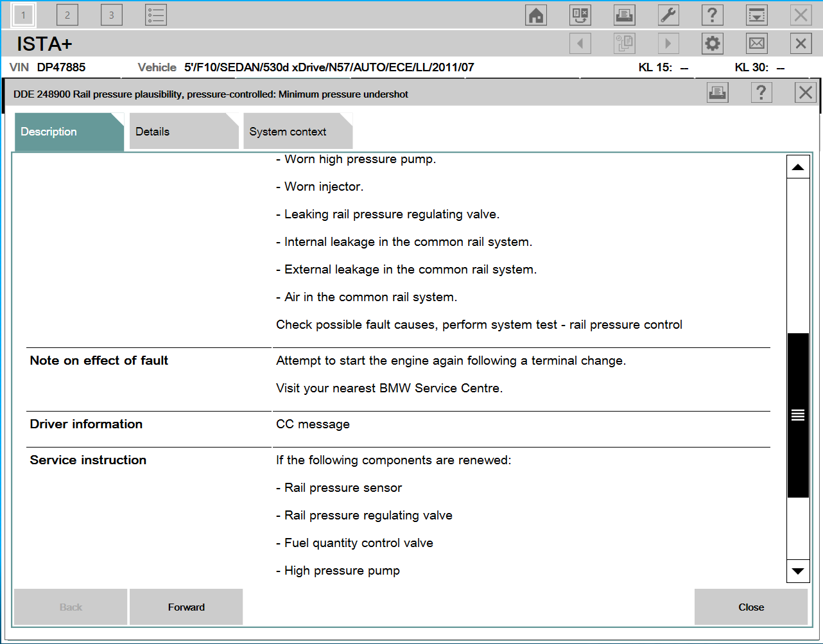823x644 pixels.
Task: Click the Close button at bottom right
Action: coord(750,607)
